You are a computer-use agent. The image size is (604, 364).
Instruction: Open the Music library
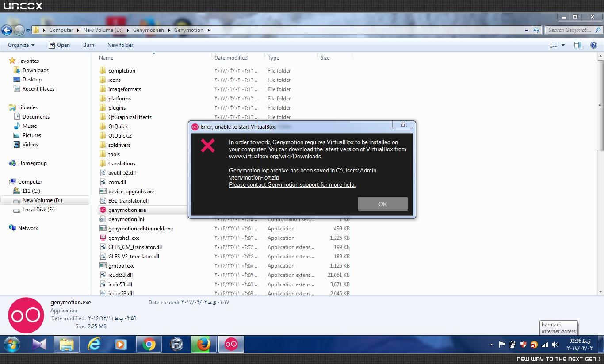(x=30, y=126)
